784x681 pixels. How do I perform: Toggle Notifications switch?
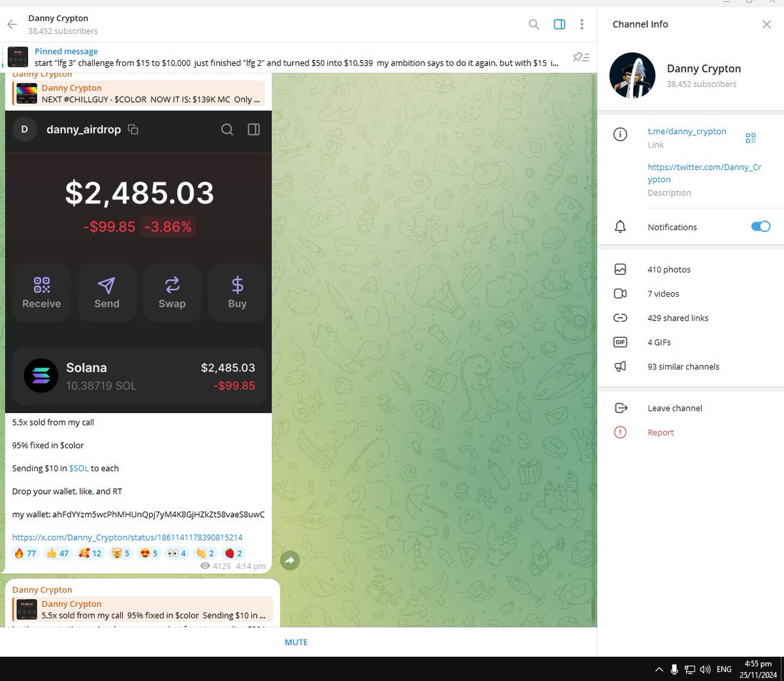760,227
